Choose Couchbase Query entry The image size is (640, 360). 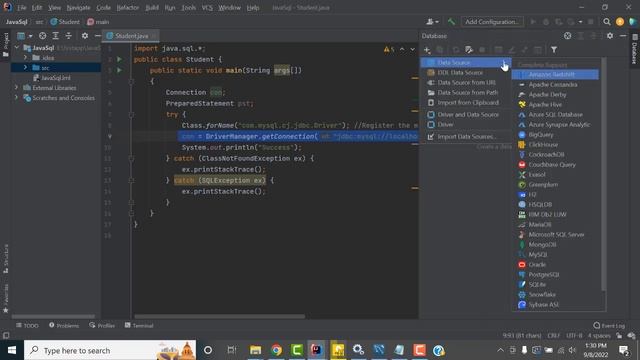tap(555, 164)
